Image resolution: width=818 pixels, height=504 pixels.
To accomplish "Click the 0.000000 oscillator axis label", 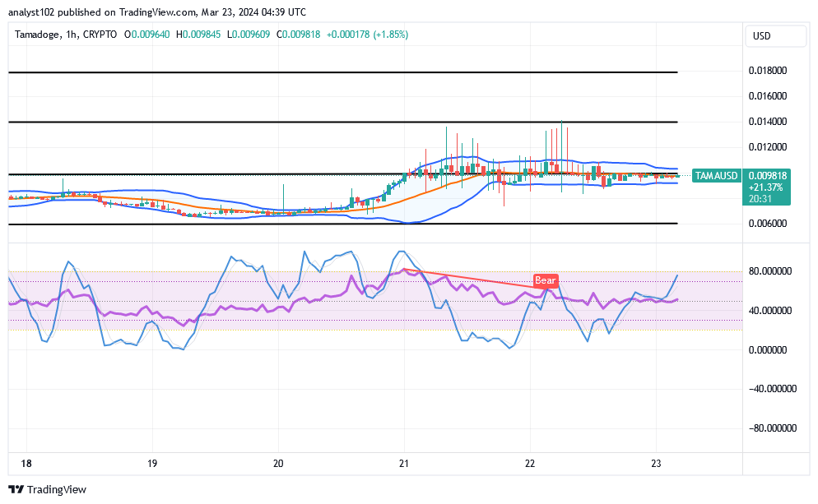I will [768, 350].
